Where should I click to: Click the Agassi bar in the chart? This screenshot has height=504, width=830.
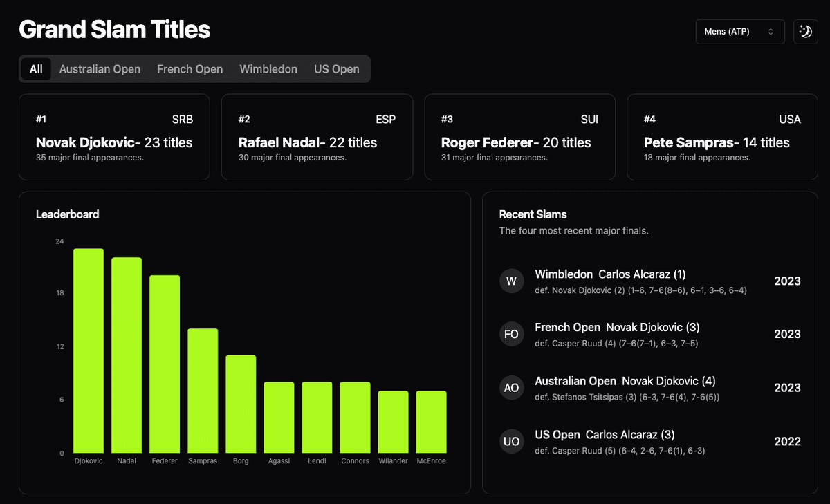(279, 418)
